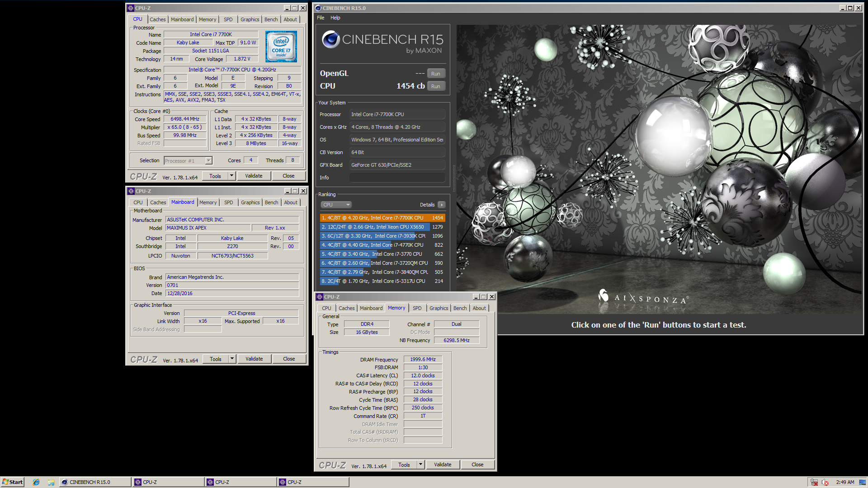Open Mainboard tab in top CPU-Z window
This screenshot has width=868, height=488.
[x=182, y=19]
